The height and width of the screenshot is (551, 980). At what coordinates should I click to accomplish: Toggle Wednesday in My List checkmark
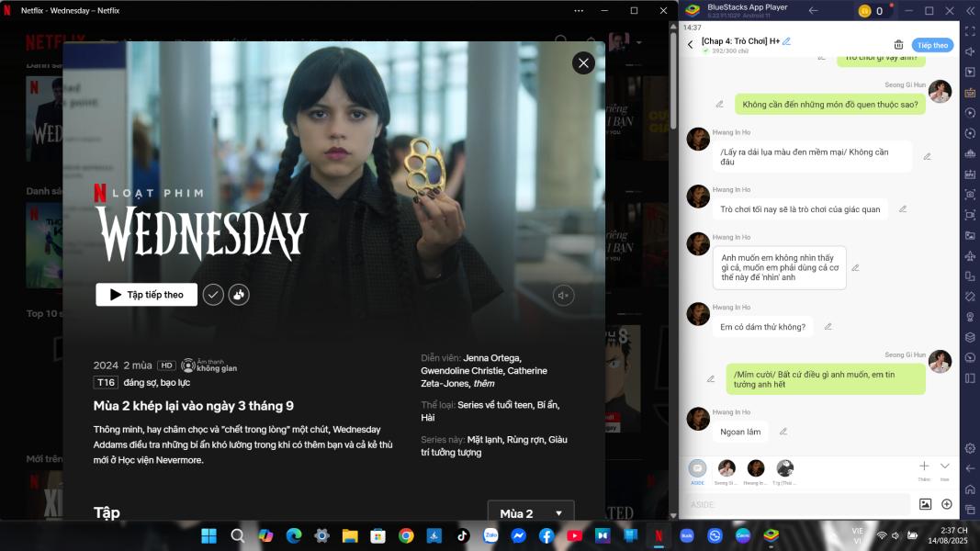(x=213, y=295)
